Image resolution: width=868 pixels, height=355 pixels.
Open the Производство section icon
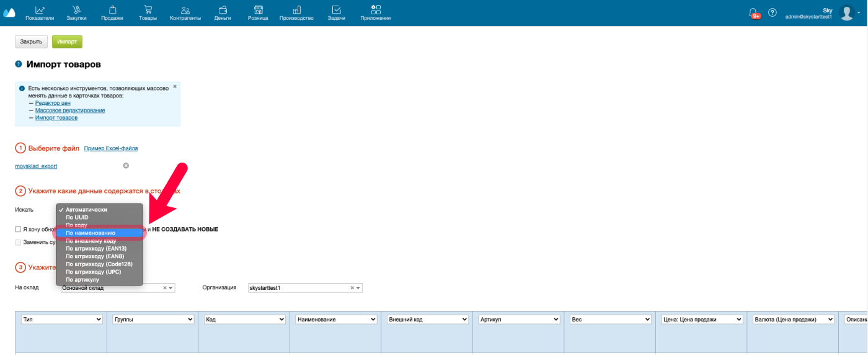[x=296, y=10]
